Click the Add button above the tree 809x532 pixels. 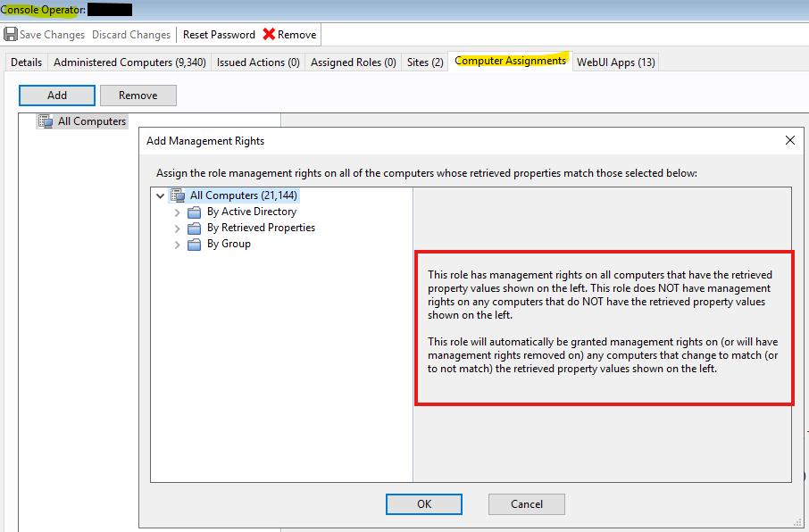[56, 95]
